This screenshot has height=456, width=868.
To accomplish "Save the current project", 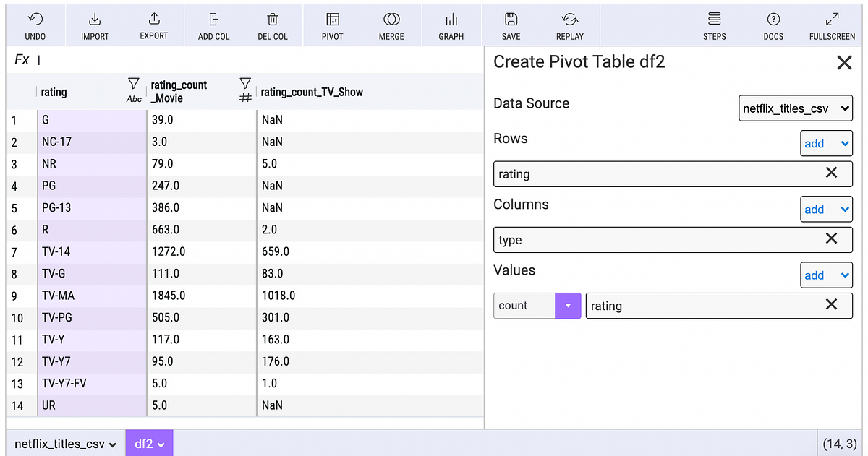I will [511, 25].
